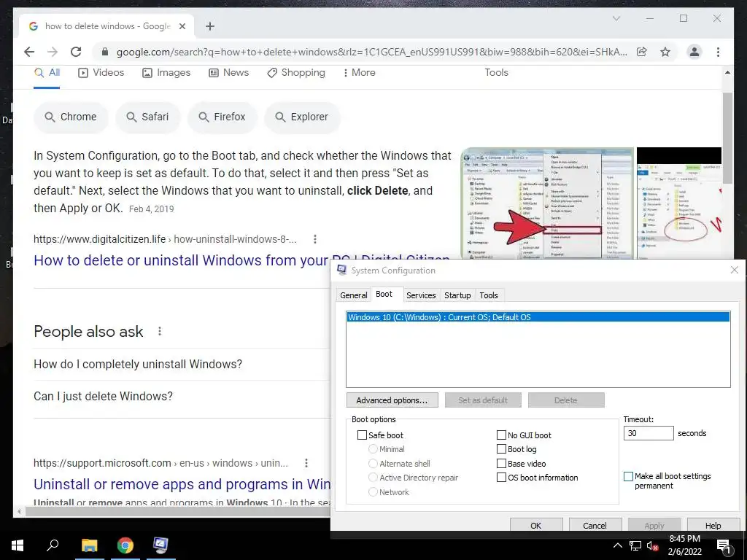Close the 'how to delete windows' tab

[182, 26]
